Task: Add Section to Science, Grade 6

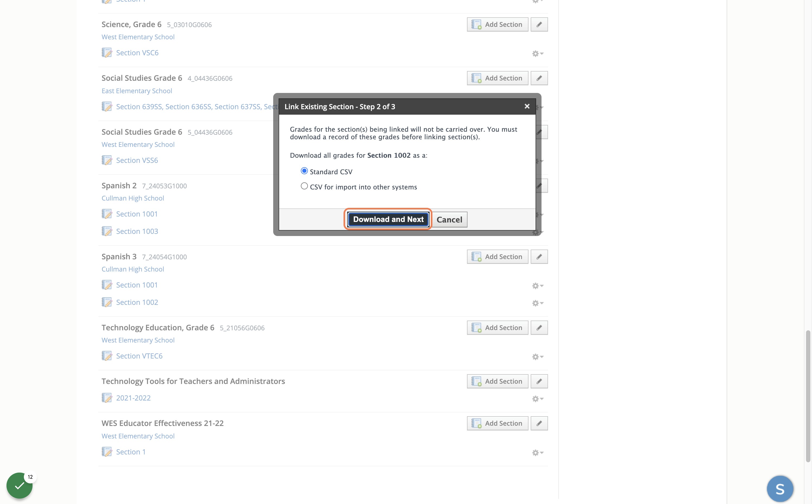Action: pyautogui.click(x=497, y=24)
